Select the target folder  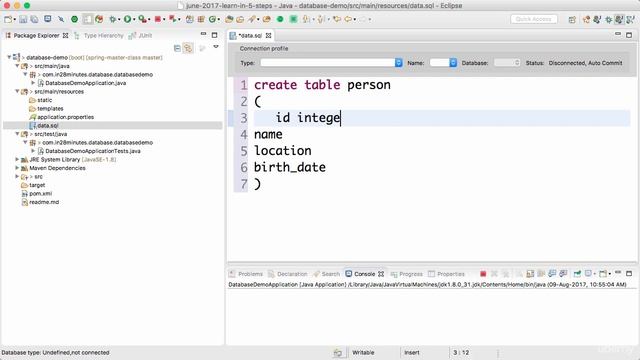pos(37,185)
